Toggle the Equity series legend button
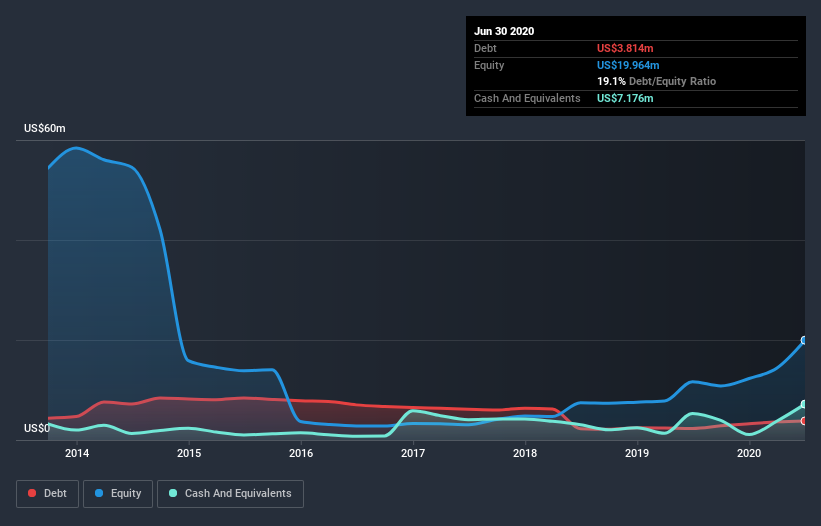This screenshot has height=526, width=821. click(x=118, y=494)
